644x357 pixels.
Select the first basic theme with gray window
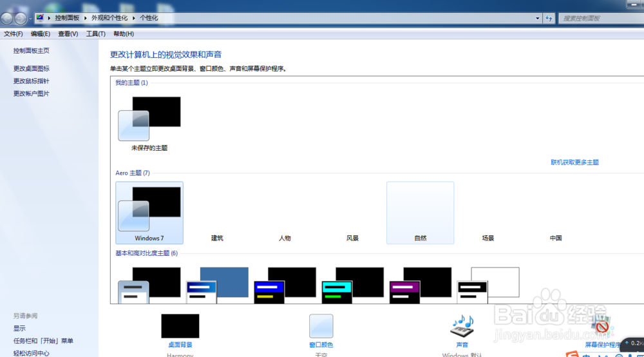(149, 285)
